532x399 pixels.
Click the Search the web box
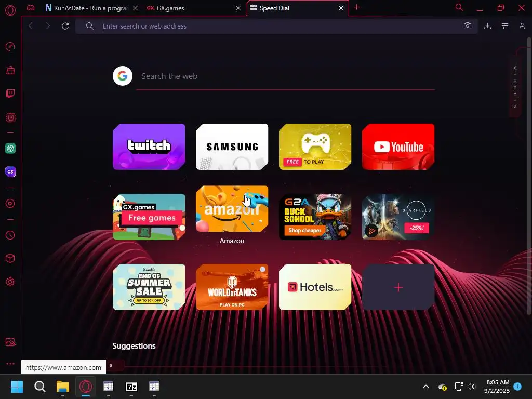tap(285, 76)
